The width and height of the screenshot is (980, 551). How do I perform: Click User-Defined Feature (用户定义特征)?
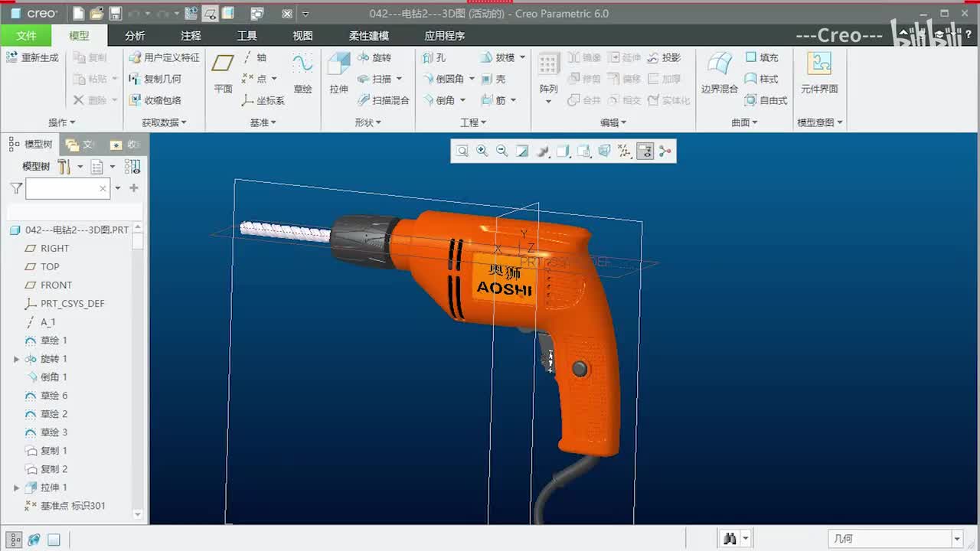164,57
